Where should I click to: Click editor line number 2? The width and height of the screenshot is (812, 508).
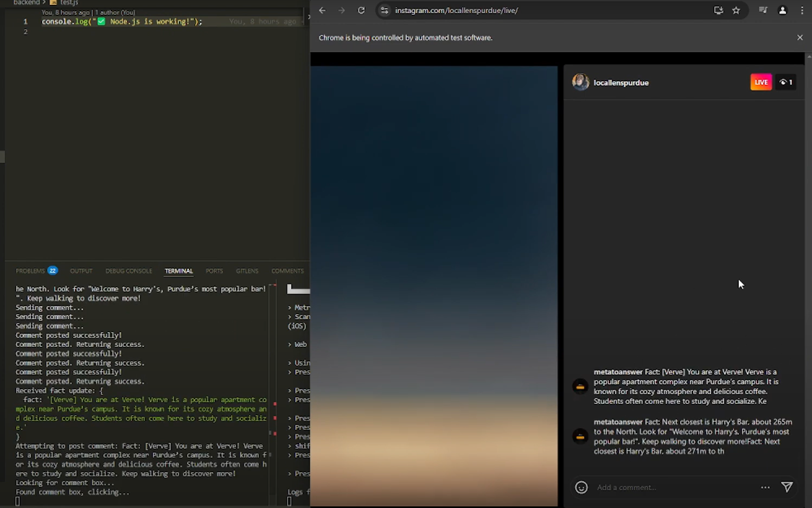25,32
